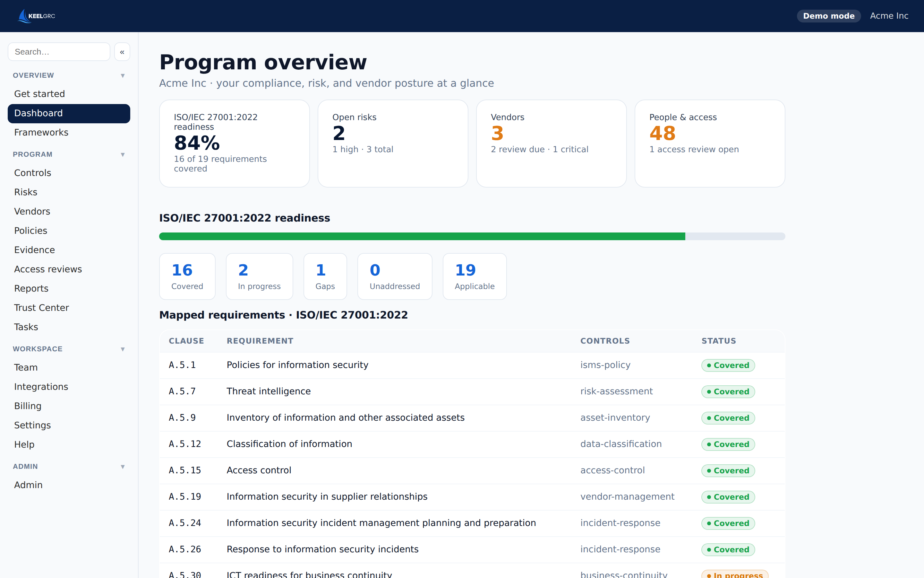The height and width of the screenshot is (578, 924).
Task: Click 'Information security in supplier relationships' requirement
Action: (x=327, y=496)
